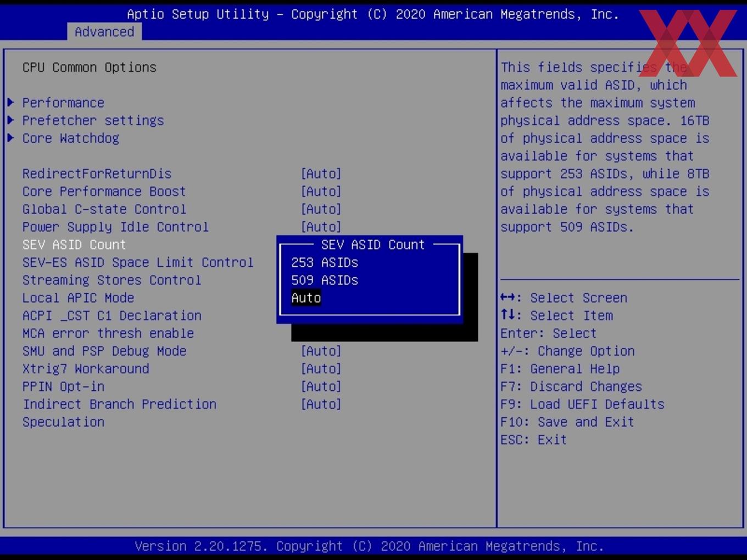Click the ESC: Exit hint

coord(533,439)
